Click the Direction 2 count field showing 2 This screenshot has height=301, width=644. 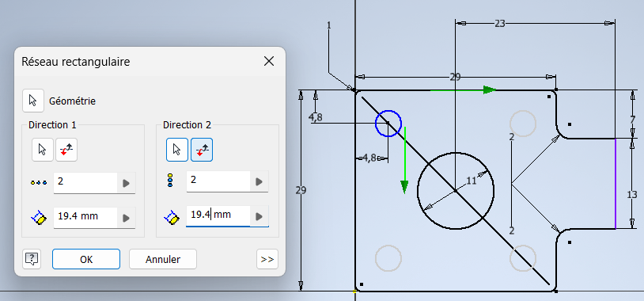pos(218,181)
